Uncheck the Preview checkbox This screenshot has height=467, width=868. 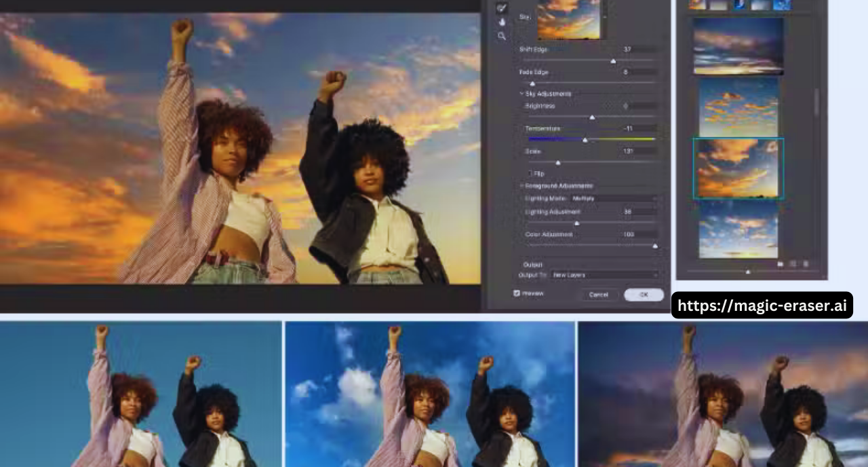(x=517, y=293)
